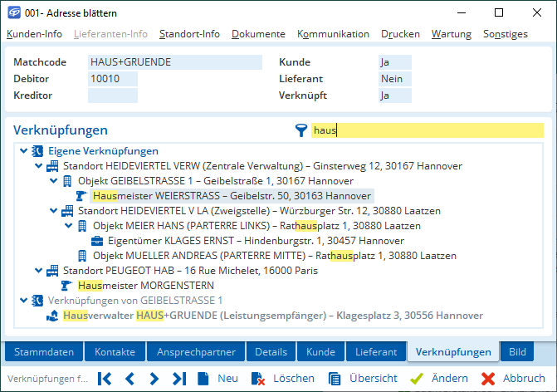Jump to last record navigation arrow
Image resolution: width=557 pixels, height=392 pixels.
coord(178,379)
